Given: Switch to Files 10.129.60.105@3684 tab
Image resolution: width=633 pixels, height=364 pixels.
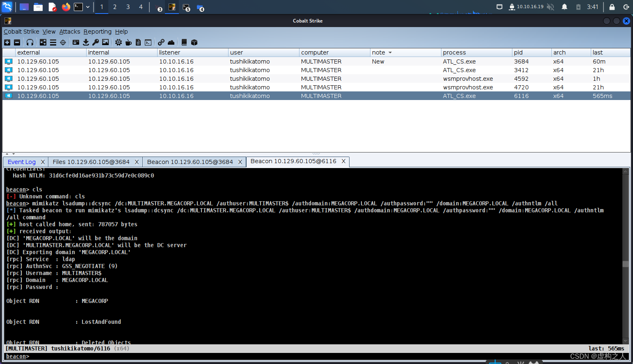Looking at the screenshot, I should [x=91, y=162].
